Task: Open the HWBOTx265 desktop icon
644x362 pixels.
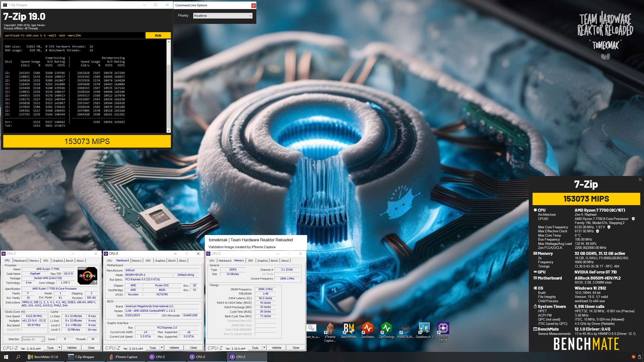Action: (405, 330)
